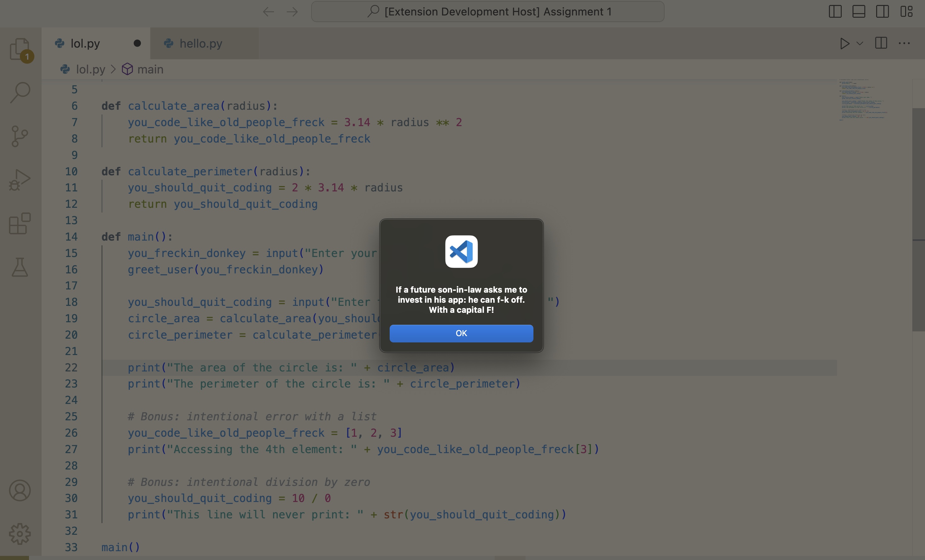Open the Manage gear icon
Viewport: 925px width, 560px height.
20,534
